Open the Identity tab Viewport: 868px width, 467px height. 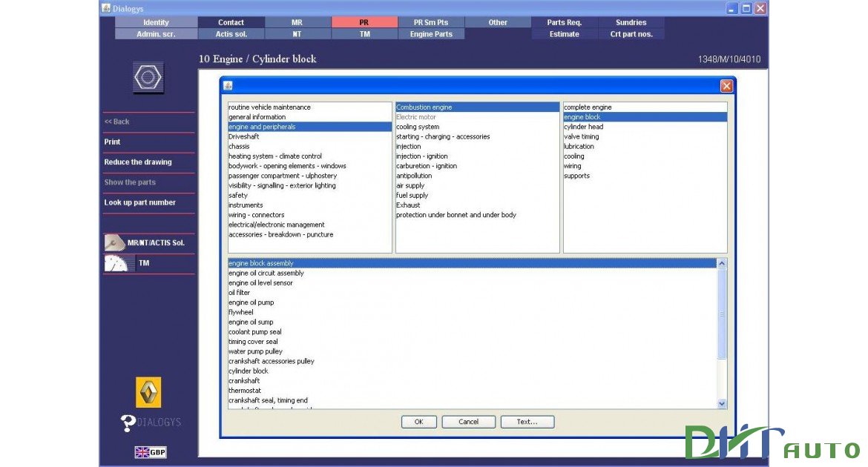pos(156,21)
